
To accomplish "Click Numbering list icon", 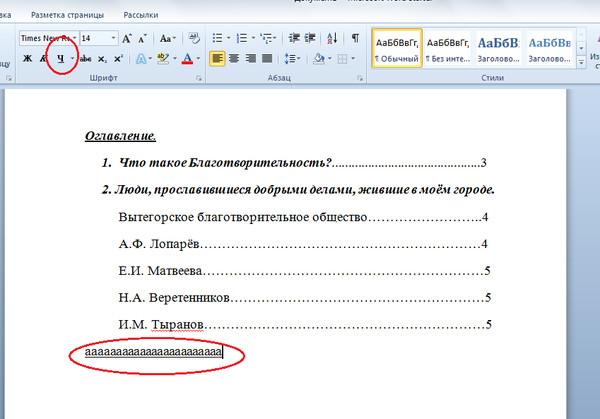I will [242, 38].
